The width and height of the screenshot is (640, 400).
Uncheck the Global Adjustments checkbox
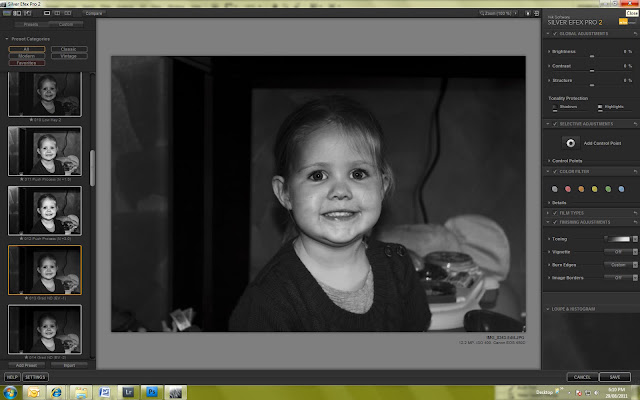tap(555, 33)
